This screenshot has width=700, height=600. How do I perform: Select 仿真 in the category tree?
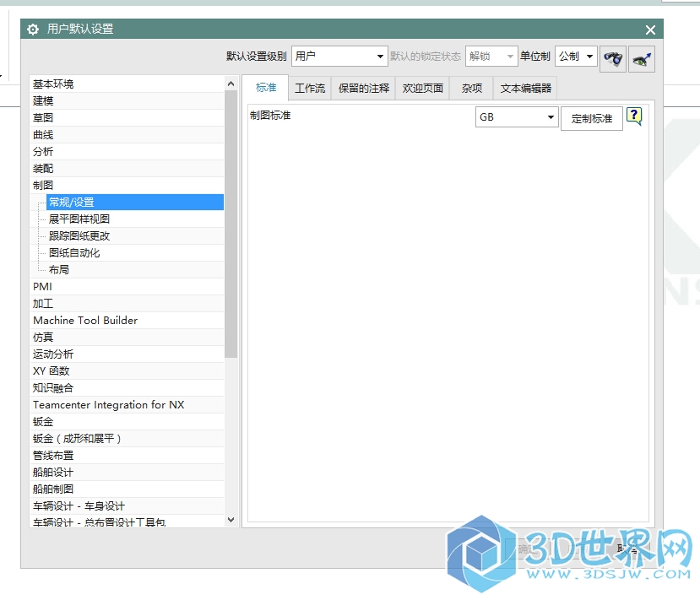point(127,338)
